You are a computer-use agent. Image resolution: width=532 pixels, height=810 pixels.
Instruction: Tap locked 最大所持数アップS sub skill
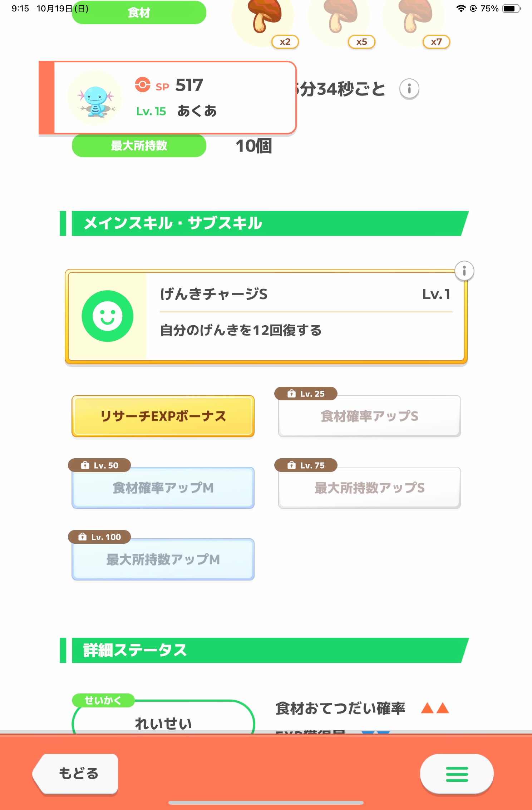(x=369, y=488)
